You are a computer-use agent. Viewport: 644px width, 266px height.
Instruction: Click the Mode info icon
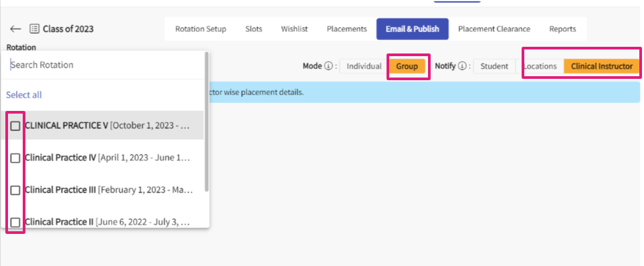coord(328,66)
